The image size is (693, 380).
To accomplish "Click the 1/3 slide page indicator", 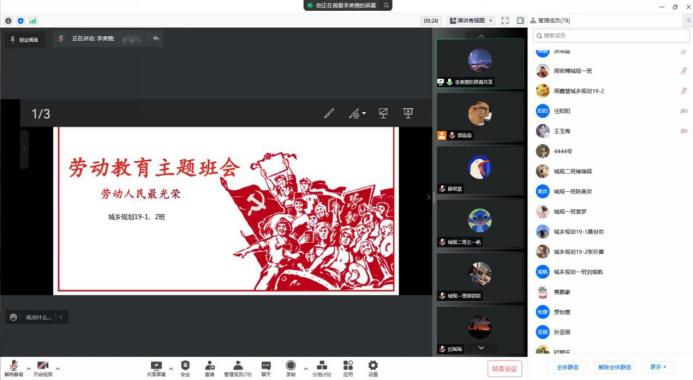I will [x=41, y=114].
